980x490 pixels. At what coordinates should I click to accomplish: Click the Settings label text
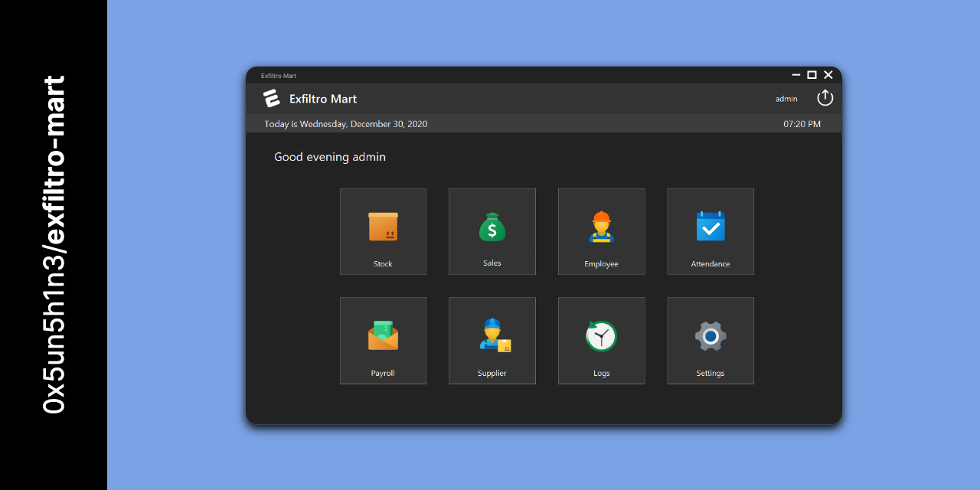pyautogui.click(x=710, y=374)
